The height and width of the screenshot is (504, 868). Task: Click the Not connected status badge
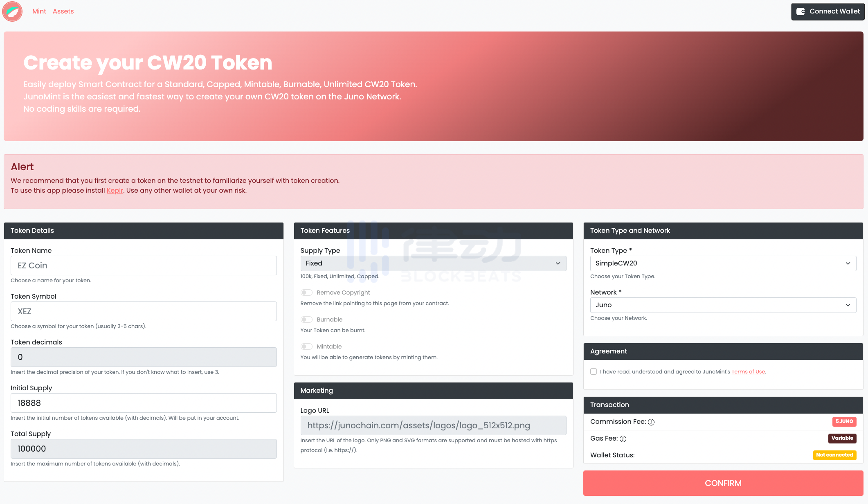click(835, 455)
